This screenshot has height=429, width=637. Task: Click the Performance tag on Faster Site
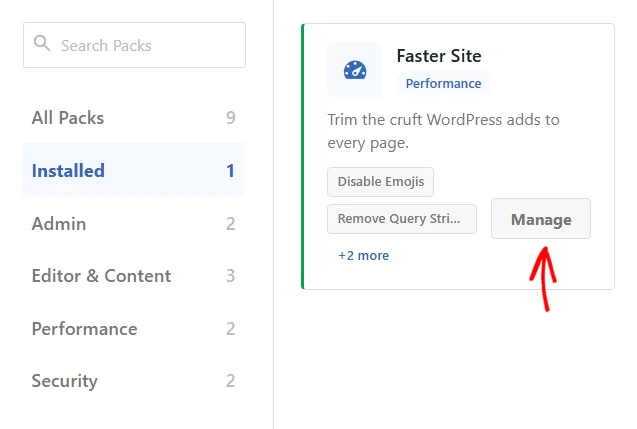443,83
